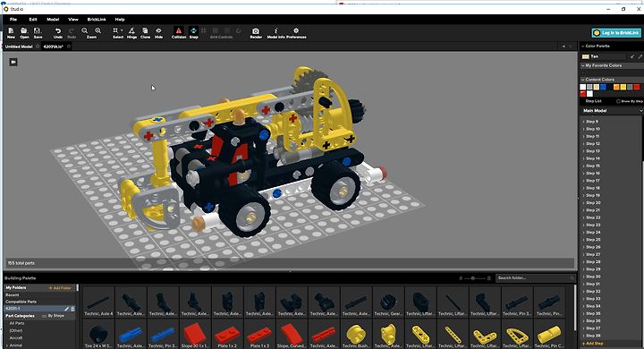Image resolution: width=644 pixels, height=349 pixels.
Task: Open the Help menu
Action: point(120,20)
